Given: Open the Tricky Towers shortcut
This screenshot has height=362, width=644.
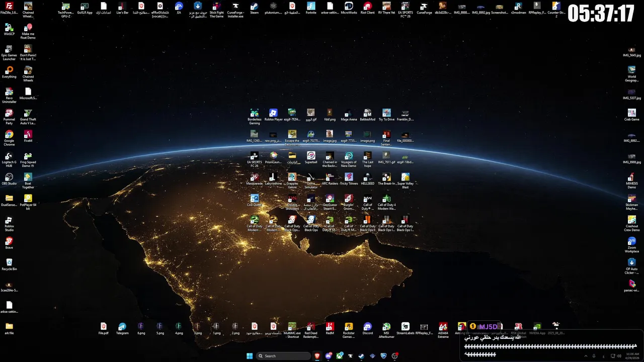Looking at the screenshot, I should click(349, 179).
